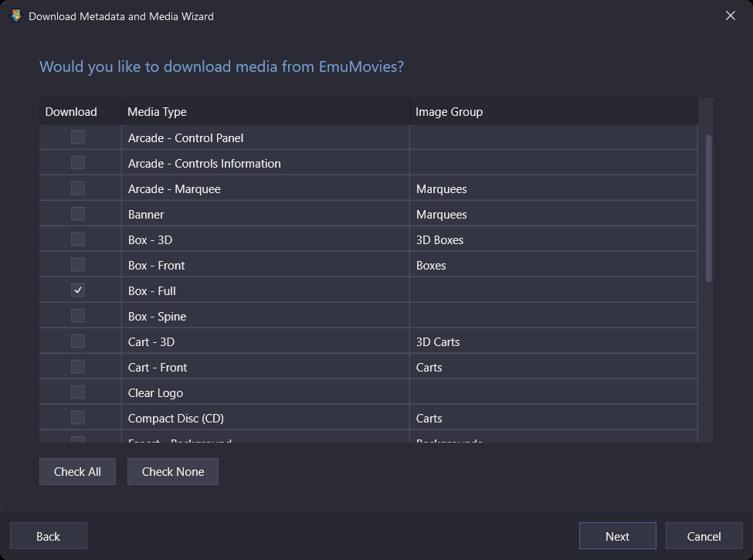Viewport: 753px width, 560px height.
Task: Click the LaunchBox app icon in title bar
Action: 16,16
